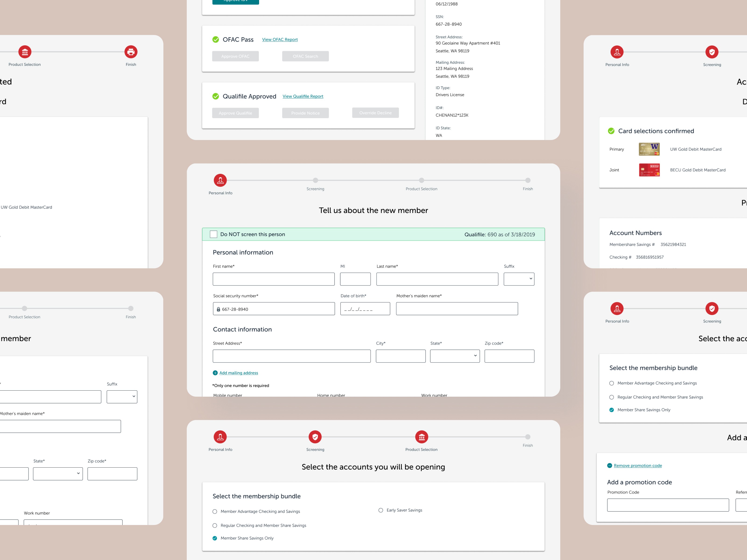Go to the Finish step in bottom panel
The height and width of the screenshot is (560, 747).
(528, 437)
